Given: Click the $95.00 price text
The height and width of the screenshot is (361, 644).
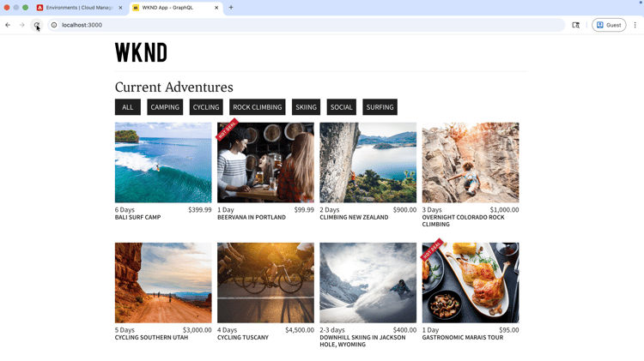Looking at the screenshot, I should pos(509,330).
